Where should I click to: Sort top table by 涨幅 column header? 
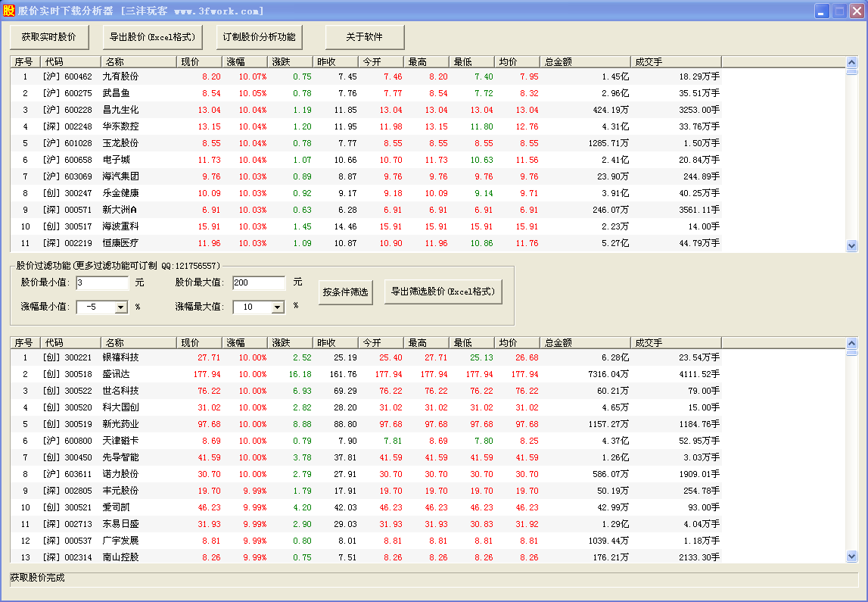click(245, 61)
